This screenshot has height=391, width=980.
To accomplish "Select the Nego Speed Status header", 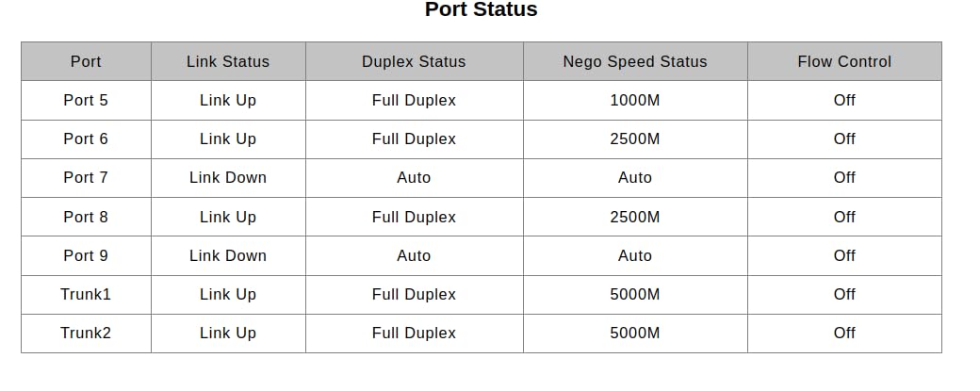I will click(635, 62).
